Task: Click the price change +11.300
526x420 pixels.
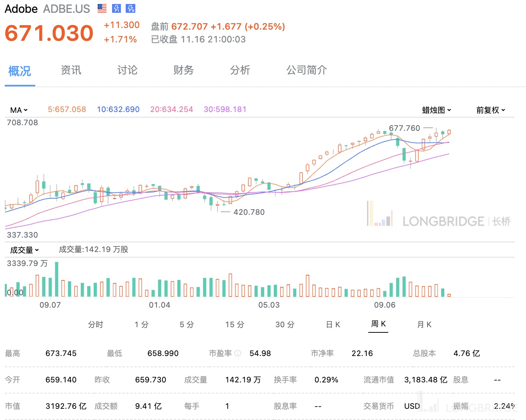Action: tap(122, 25)
